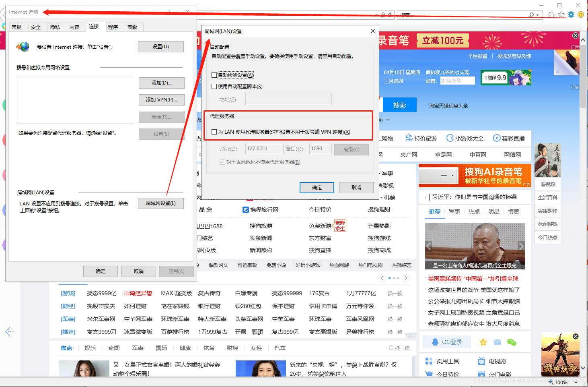Click globe connection icon in Internet Options
The image size is (588, 387).
coord(23,47)
